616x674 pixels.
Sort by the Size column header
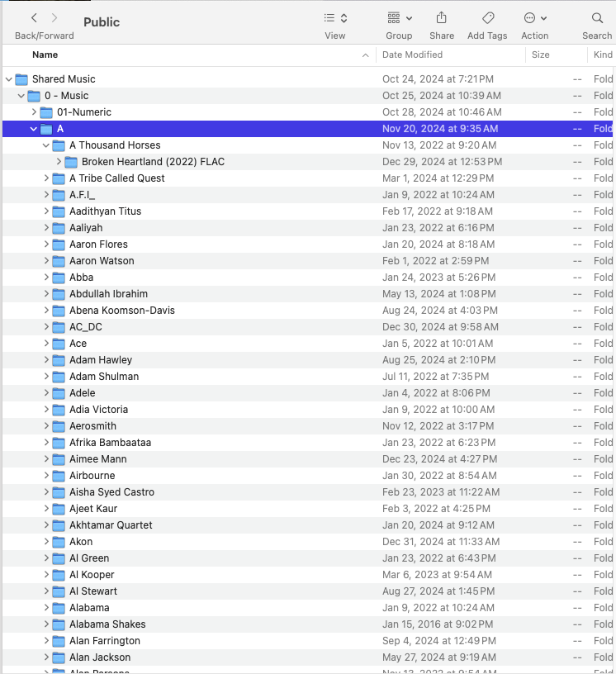pos(541,55)
